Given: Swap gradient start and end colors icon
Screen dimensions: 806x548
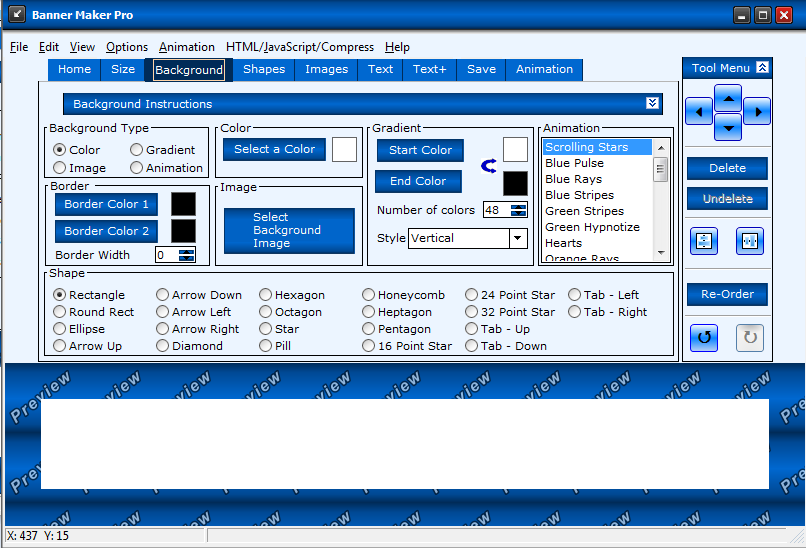Looking at the screenshot, I should point(489,166).
